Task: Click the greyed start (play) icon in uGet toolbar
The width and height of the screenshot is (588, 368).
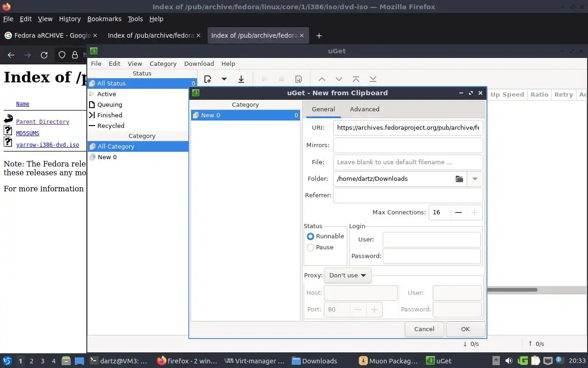Action: [264, 79]
